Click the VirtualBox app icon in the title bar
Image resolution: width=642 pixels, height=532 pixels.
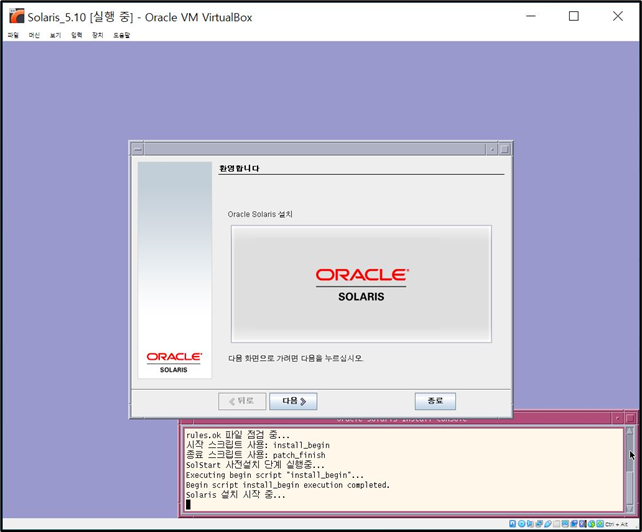[17, 16]
